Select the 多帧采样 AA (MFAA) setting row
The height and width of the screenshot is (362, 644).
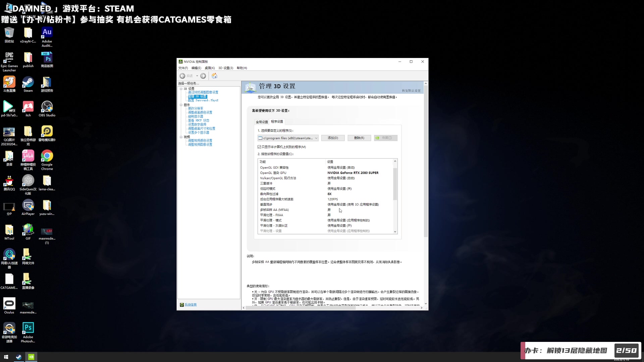point(326,210)
